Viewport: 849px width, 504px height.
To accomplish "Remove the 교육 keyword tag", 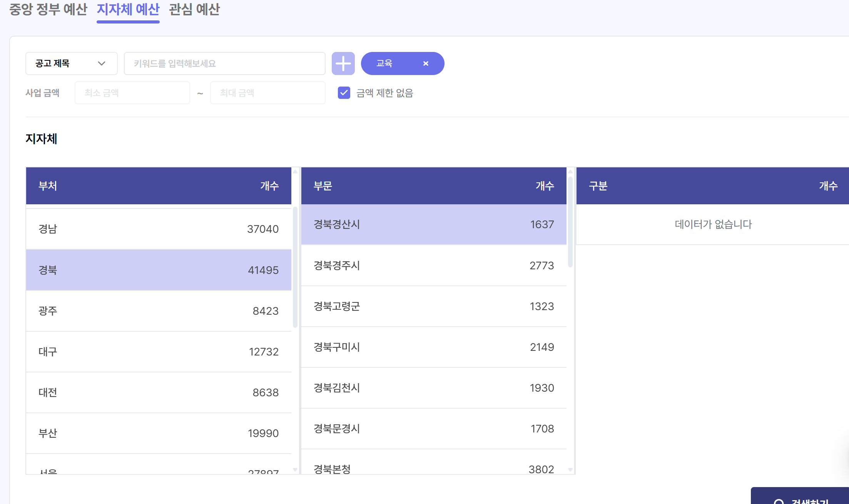I will pos(426,63).
